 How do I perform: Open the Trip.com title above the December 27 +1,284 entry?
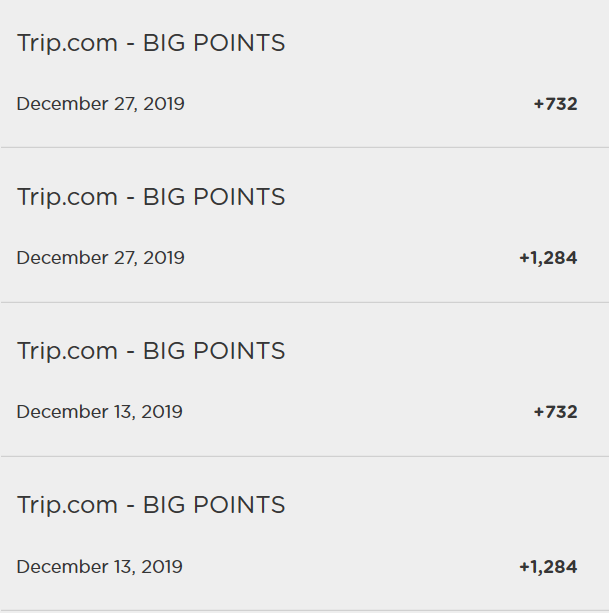pyautogui.click(x=151, y=197)
